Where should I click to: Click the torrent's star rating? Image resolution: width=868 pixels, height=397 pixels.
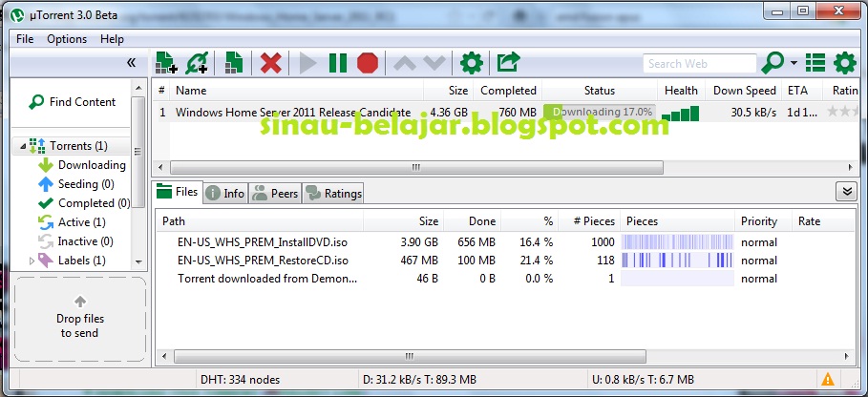pyautogui.click(x=842, y=113)
